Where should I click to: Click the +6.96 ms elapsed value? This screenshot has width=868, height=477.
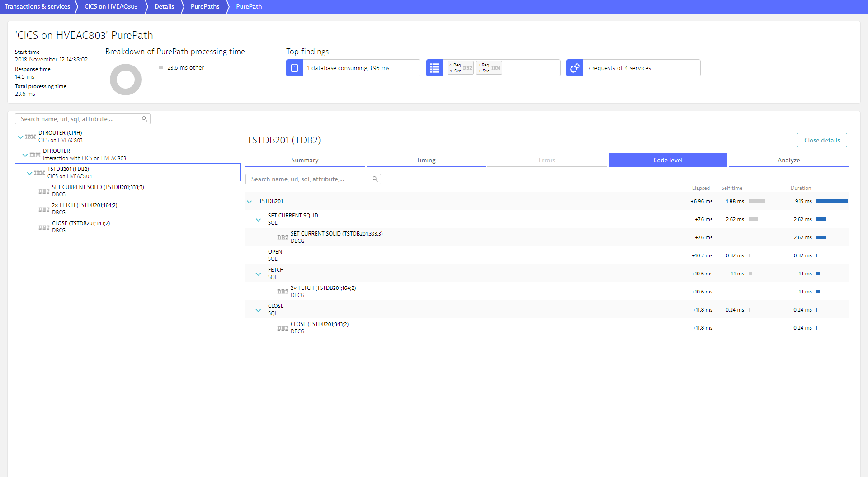pos(701,201)
